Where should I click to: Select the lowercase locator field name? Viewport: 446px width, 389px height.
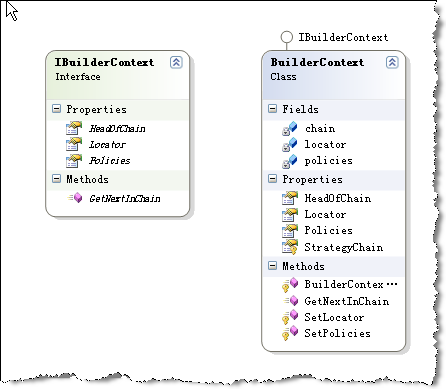(325, 144)
